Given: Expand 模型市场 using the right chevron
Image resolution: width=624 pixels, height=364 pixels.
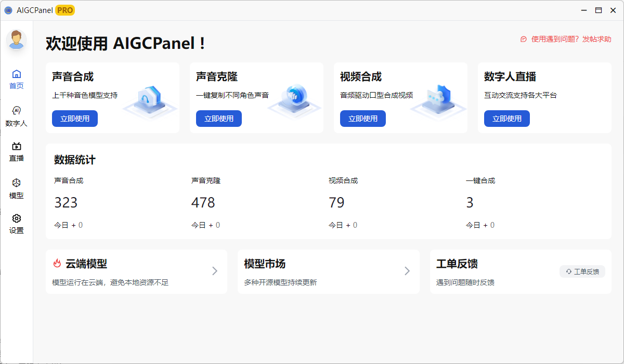Looking at the screenshot, I should 407,271.
